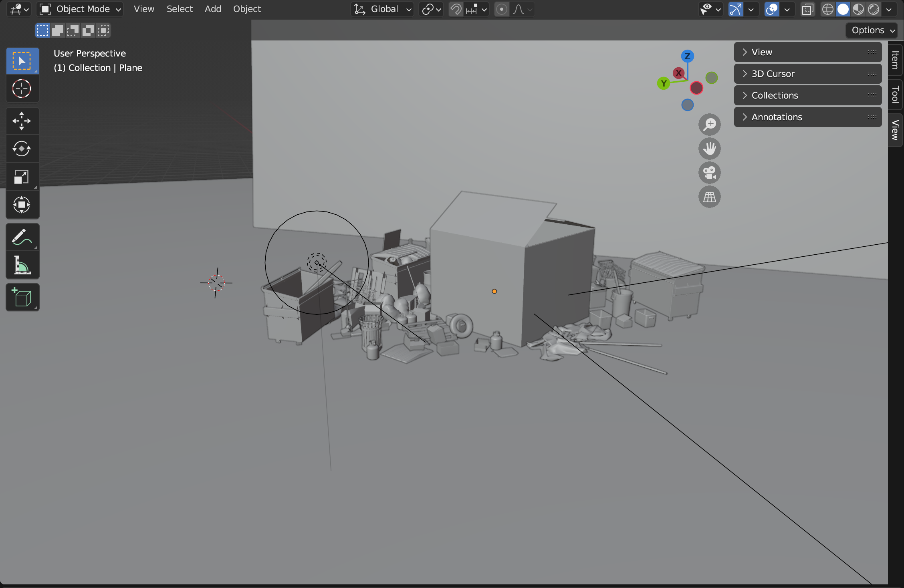The image size is (904, 588).
Task: Activate the Add Cube tool
Action: tap(22, 297)
